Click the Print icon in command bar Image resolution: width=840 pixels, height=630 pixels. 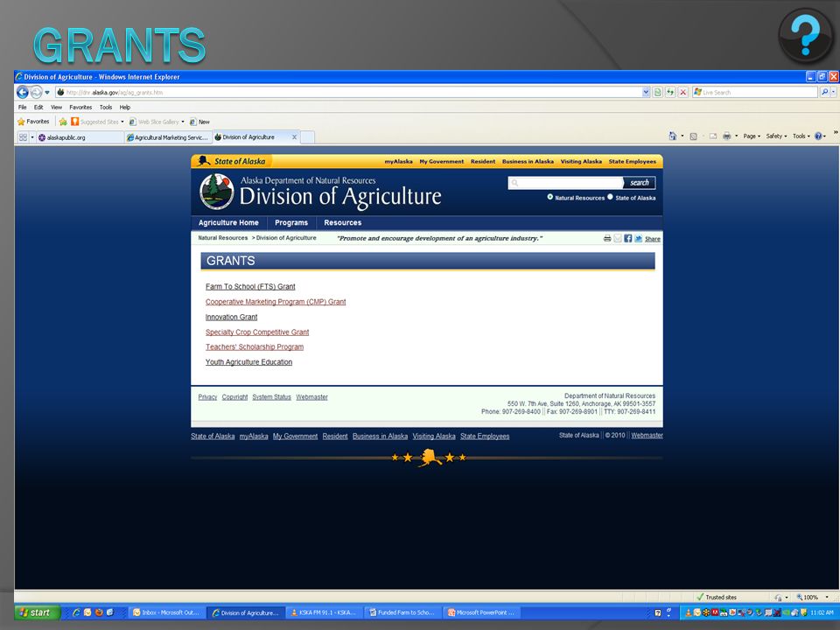(x=726, y=136)
